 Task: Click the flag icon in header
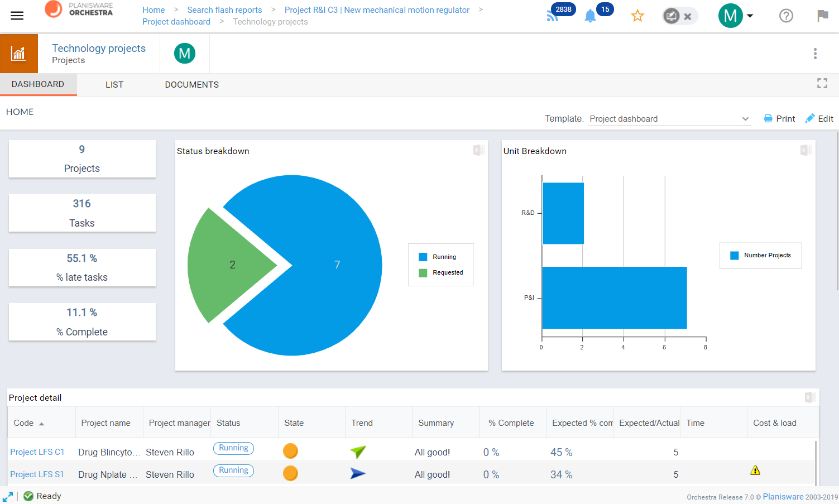pos(822,16)
